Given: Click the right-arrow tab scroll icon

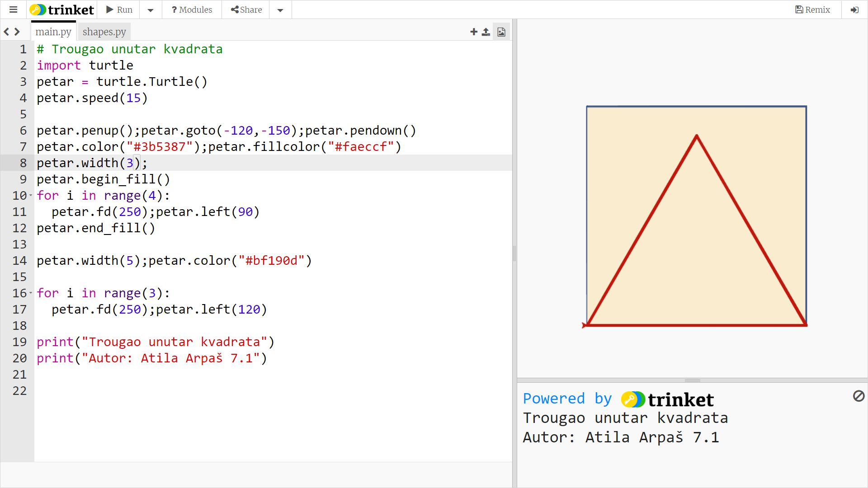Looking at the screenshot, I should tap(17, 32).
